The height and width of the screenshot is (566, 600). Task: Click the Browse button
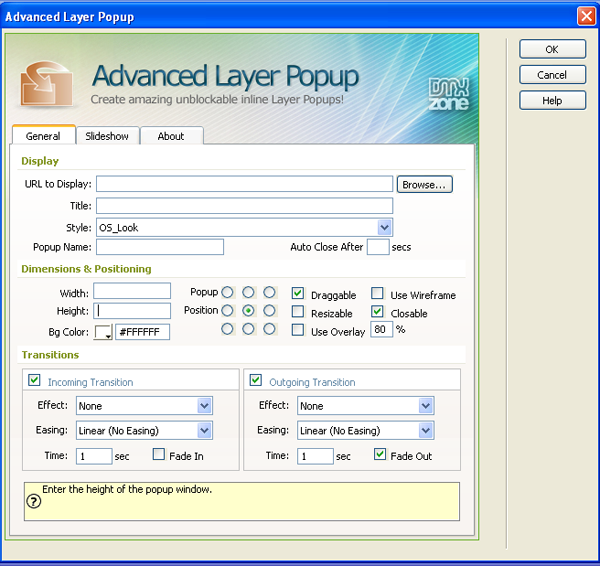tap(425, 184)
